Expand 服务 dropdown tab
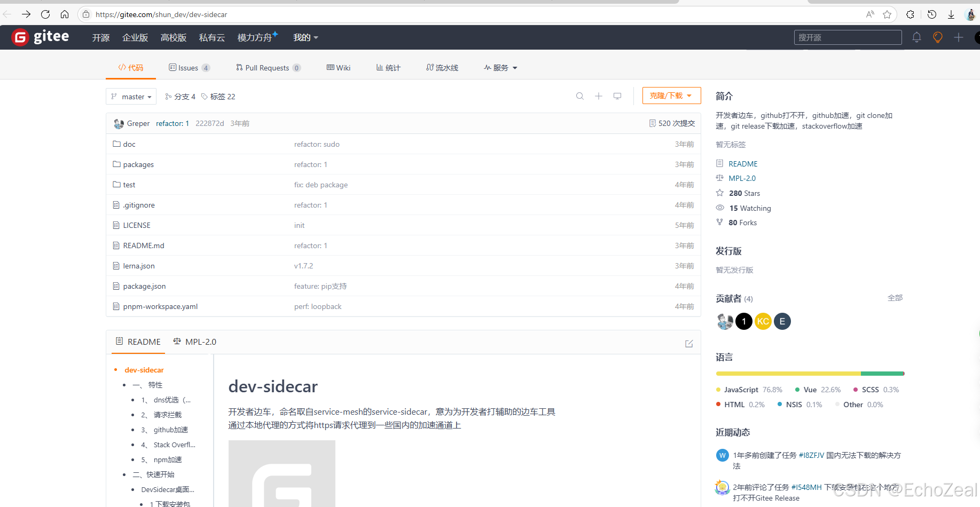The height and width of the screenshot is (507, 980). pos(500,68)
